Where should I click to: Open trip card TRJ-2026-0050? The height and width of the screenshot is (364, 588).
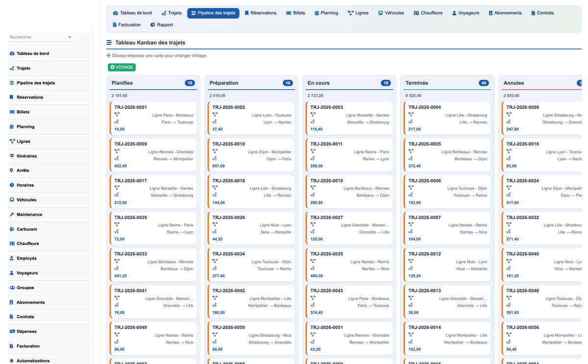pos(251,339)
